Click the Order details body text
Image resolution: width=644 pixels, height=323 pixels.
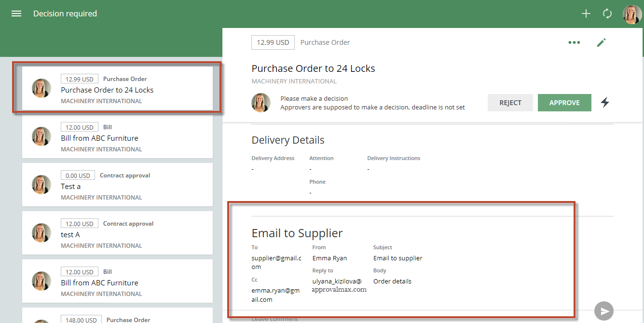(x=393, y=282)
